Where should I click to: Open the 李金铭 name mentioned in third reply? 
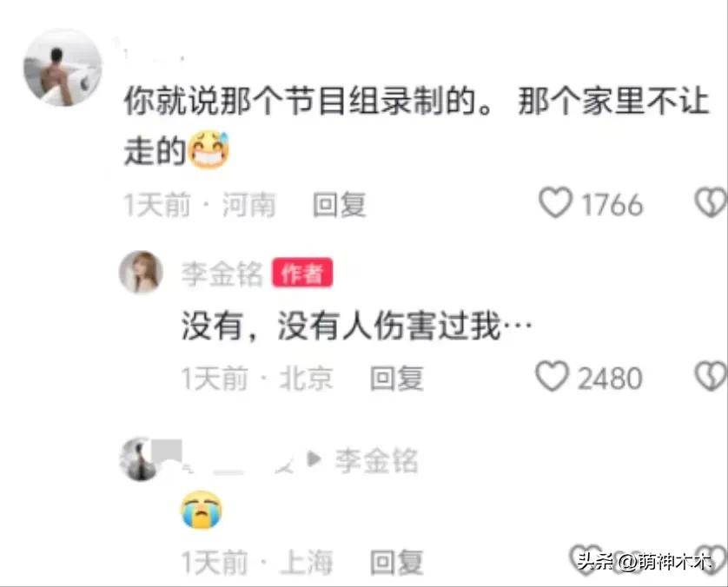pos(376,460)
